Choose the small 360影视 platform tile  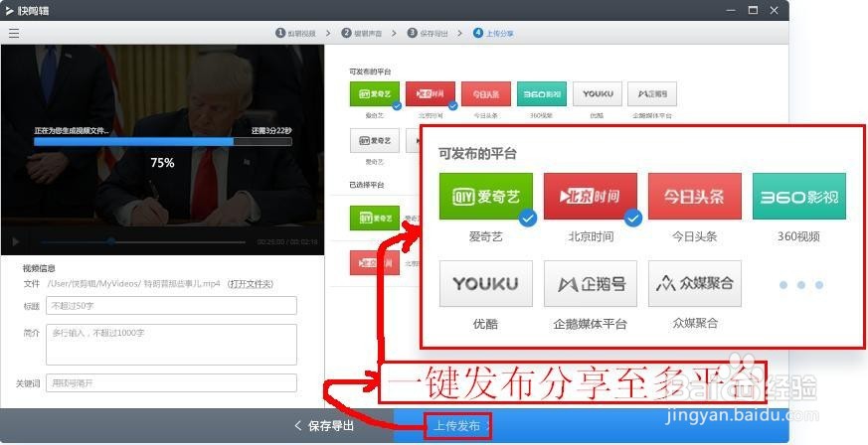542,94
